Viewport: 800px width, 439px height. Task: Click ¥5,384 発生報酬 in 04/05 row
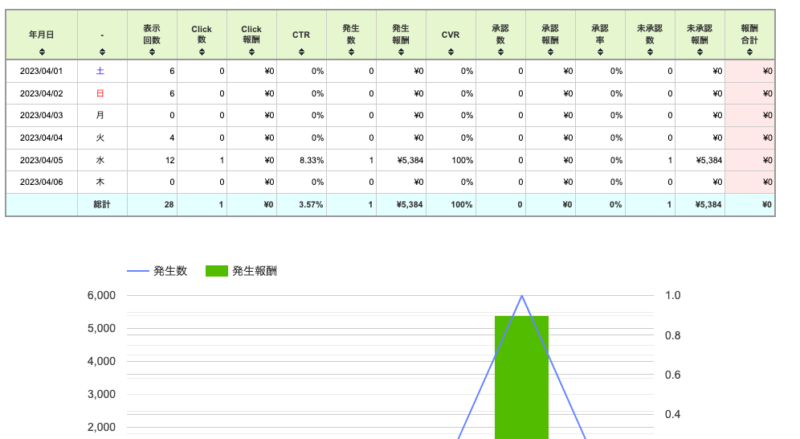coord(410,160)
